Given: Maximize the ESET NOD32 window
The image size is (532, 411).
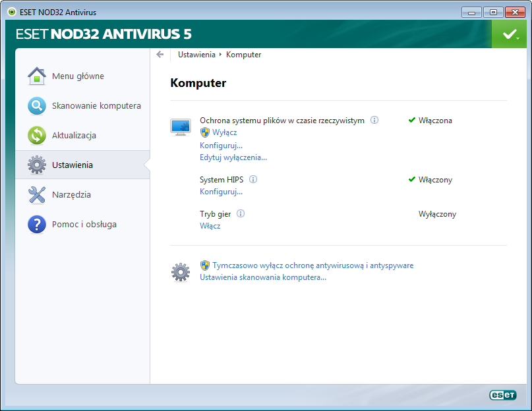Looking at the screenshot, I should pos(493,13).
